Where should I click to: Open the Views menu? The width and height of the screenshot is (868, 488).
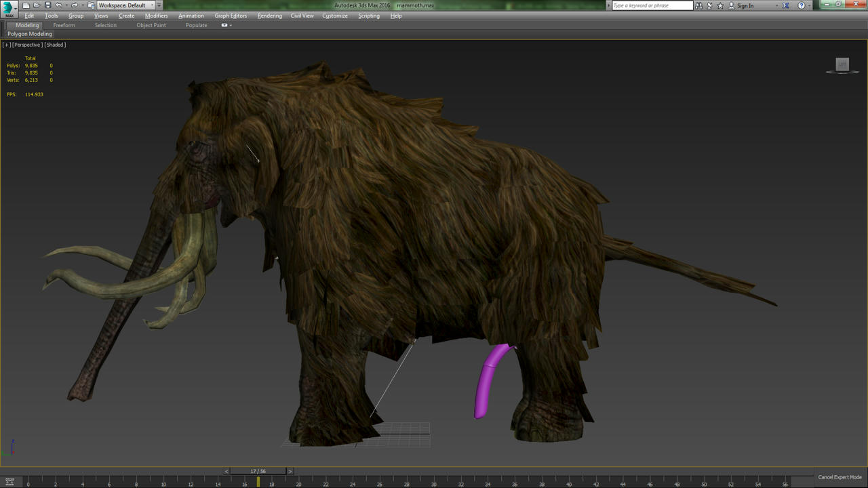101,16
